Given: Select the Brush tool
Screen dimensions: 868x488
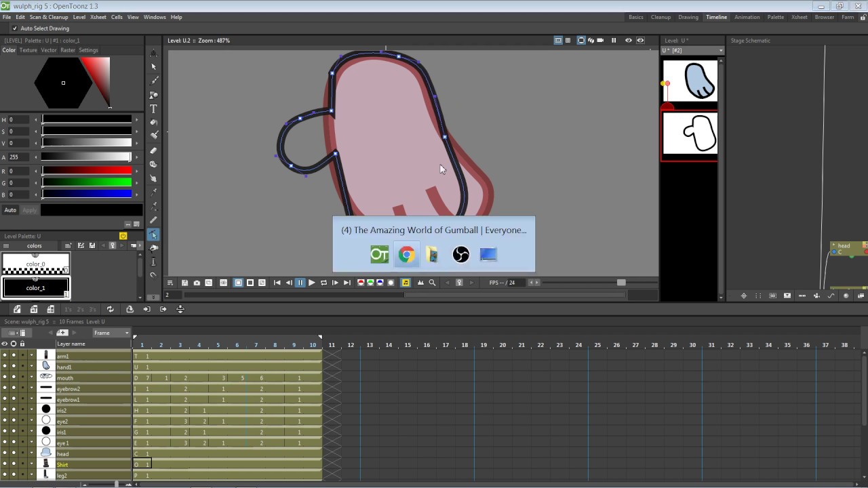Looking at the screenshot, I should coord(153,81).
